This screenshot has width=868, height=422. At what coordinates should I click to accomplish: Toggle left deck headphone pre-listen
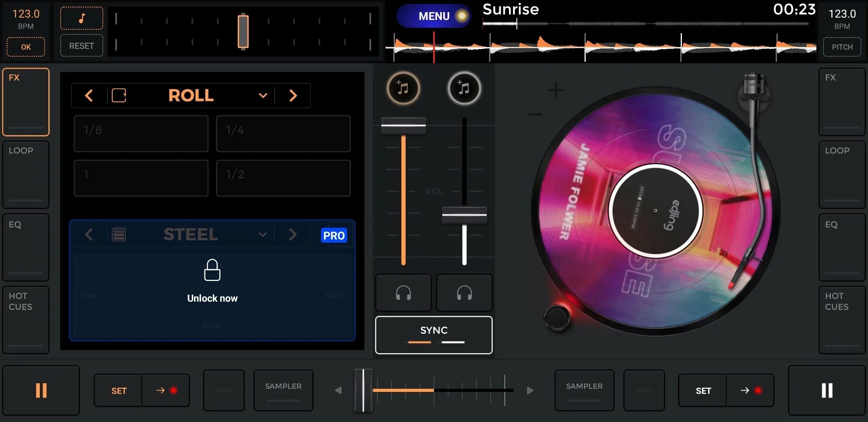click(x=403, y=293)
